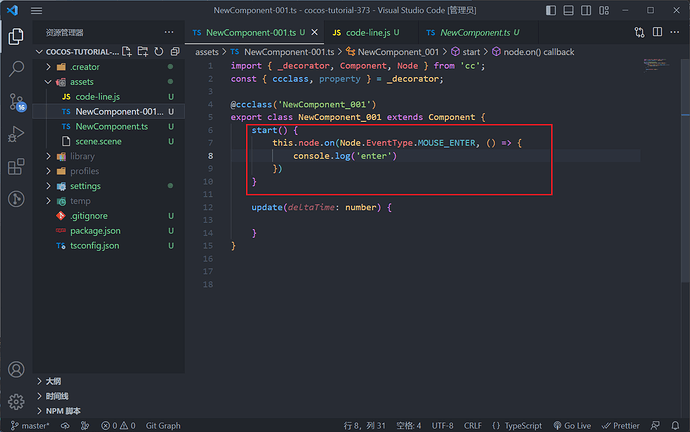
Task: Toggle the bottom panel visibility
Action: click(x=568, y=10)
